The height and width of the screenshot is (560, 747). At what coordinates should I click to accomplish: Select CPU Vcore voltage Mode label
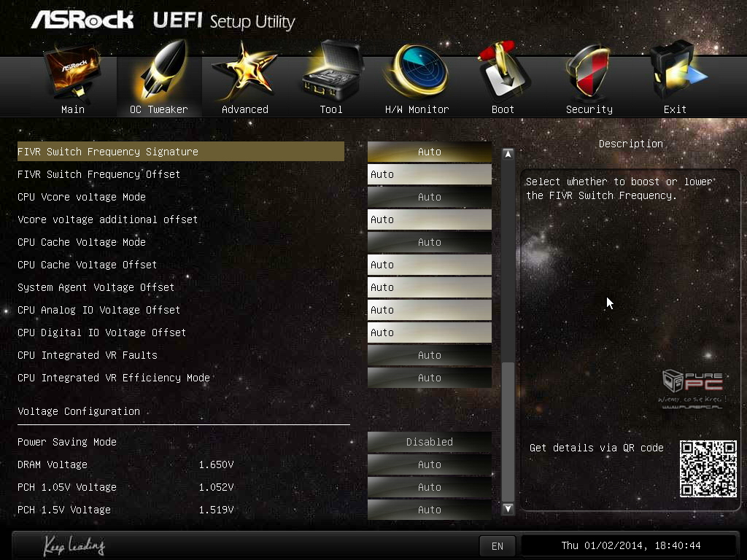82,197
